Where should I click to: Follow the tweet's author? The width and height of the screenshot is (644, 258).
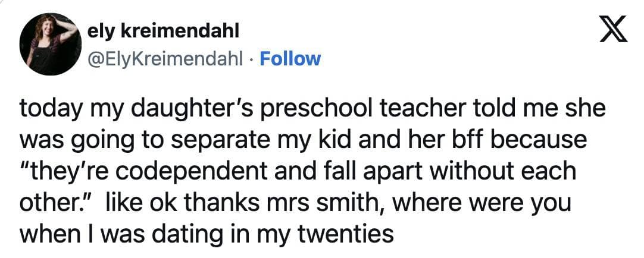[290, 59]
